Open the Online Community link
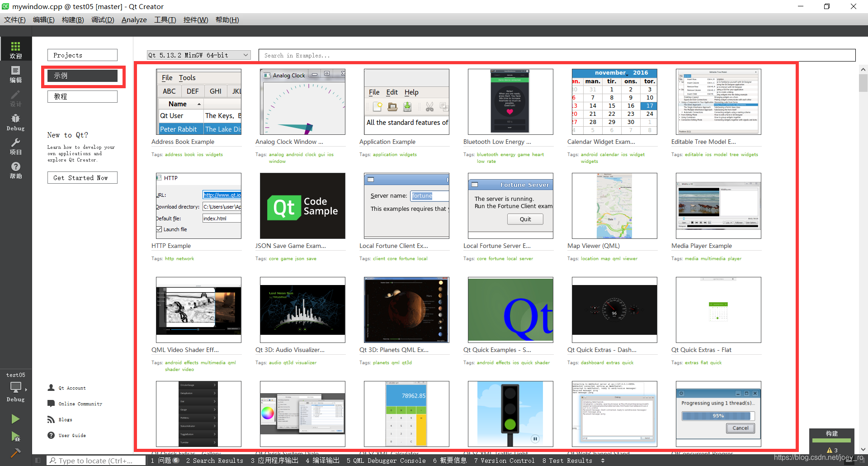868x466 pixels. pyautogui.click(x=80, y=404)
